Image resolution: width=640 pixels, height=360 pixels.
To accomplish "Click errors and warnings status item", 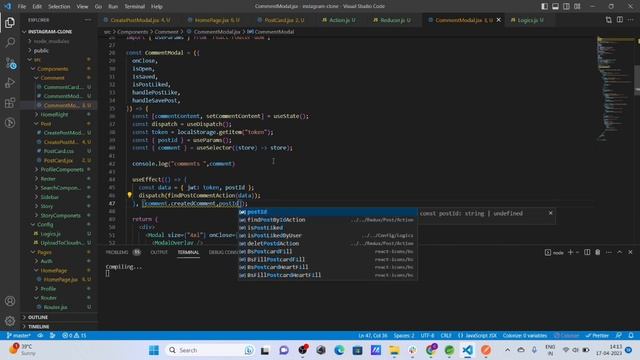I will click(74, 335).
